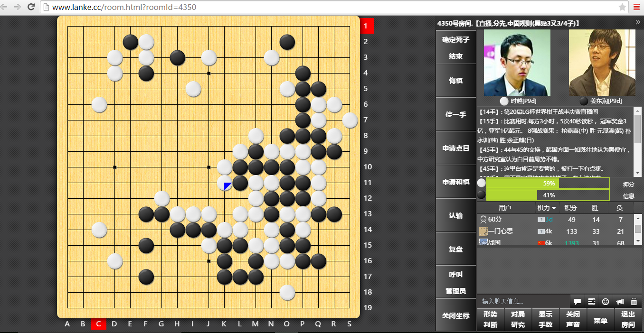Open the 形势判断 position estimate
Screen dimensions: 644x333
click(x=491, y=320)
